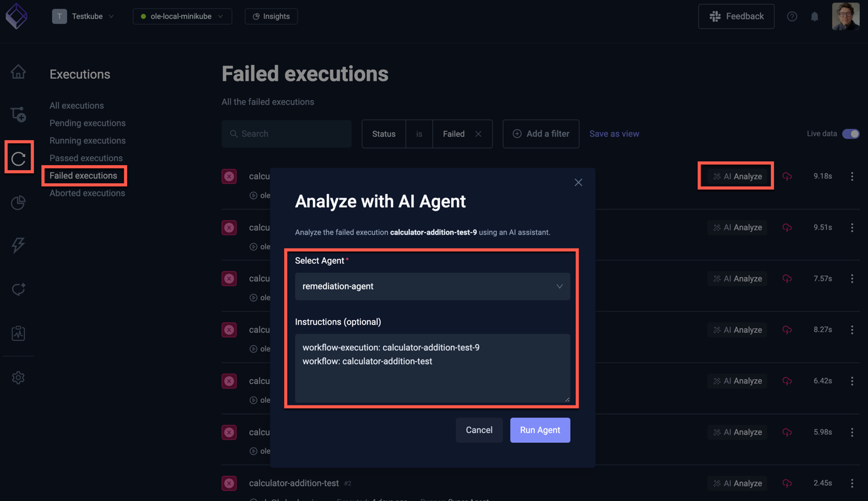Click inside the Instructions text area
The image size is (868, 501).
click(432, 369)
